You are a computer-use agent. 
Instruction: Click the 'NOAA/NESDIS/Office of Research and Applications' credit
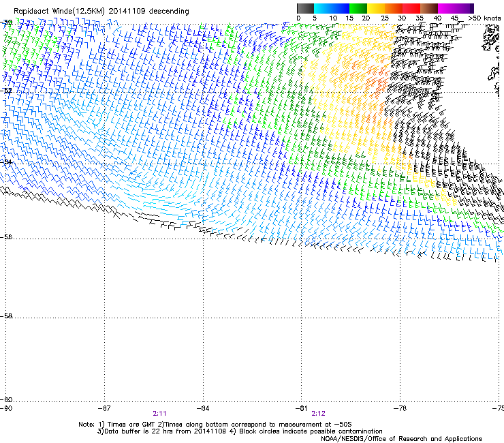[x=401, y=439]
